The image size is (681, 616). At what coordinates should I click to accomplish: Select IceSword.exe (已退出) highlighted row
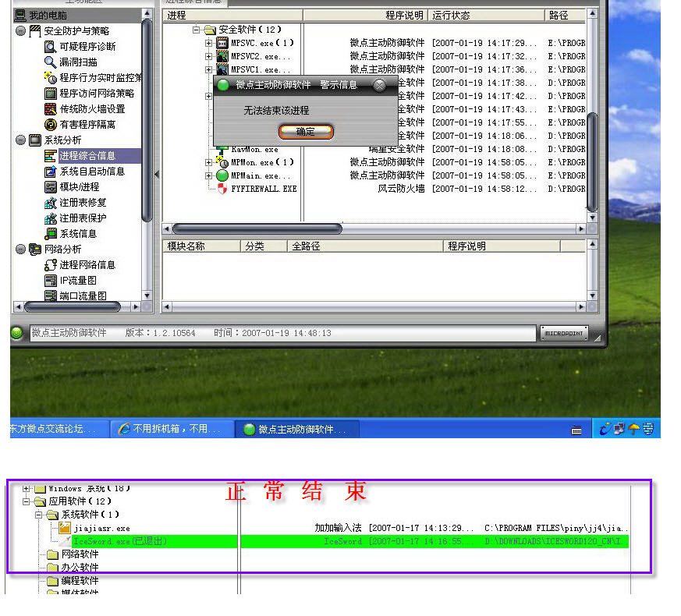pyautogui.click(x=343, y=541)
